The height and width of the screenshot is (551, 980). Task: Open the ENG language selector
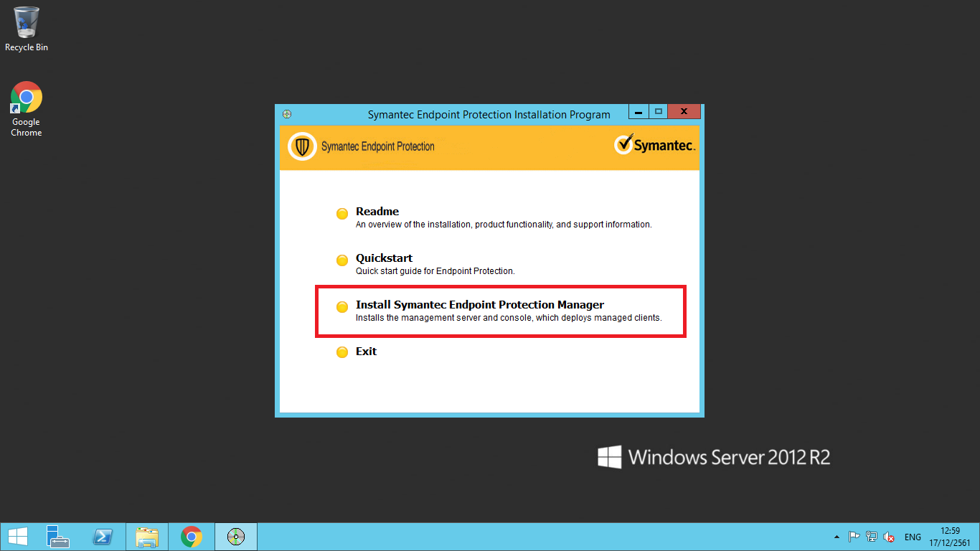coord(913,537)
